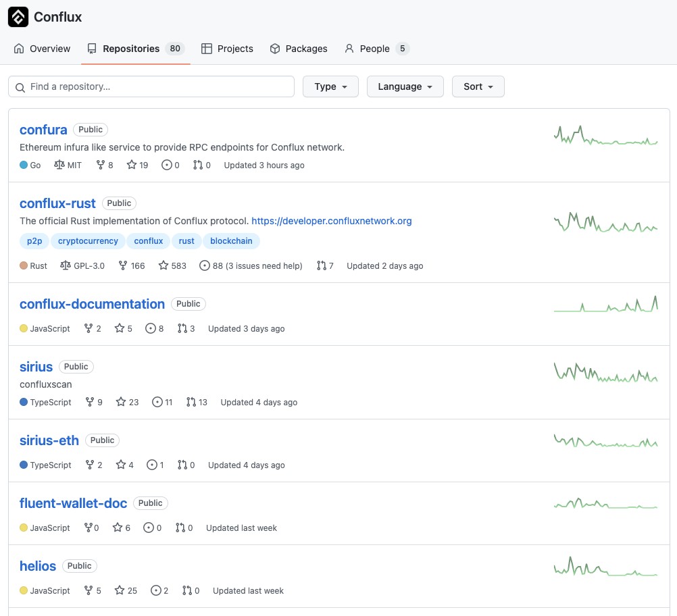Click confura forks icon showing 8
Image resolution: width=677 pixels, height=616 pixels.
(x=100, y=165)
